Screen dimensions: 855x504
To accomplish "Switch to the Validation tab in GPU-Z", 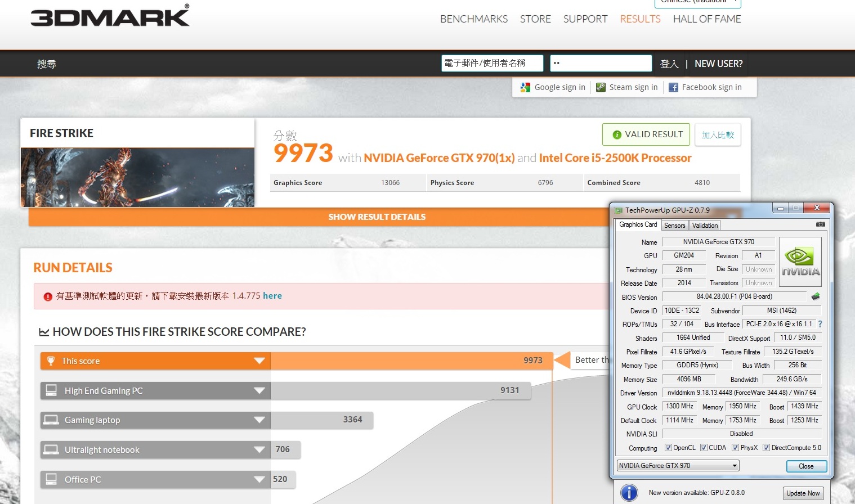I will pos(705,226).
